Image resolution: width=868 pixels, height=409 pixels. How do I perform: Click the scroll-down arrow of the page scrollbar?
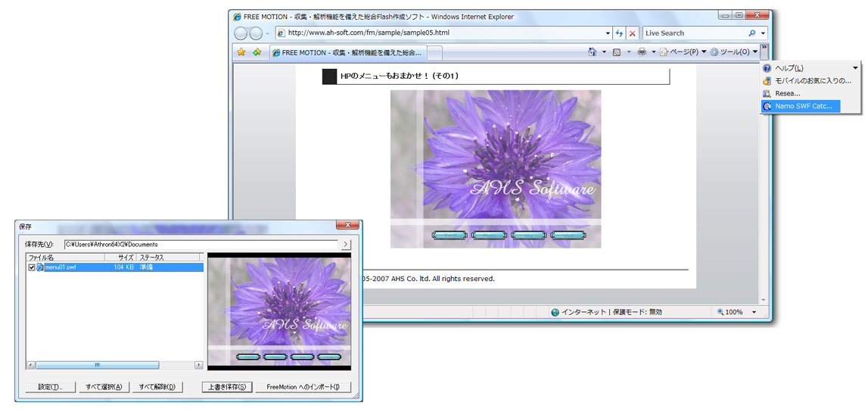(x=764, y=299)
